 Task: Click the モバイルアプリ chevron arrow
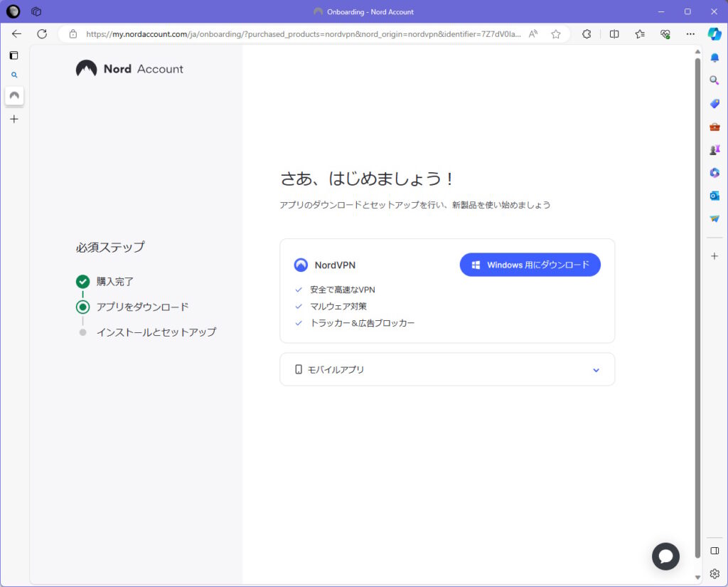(596, 370)
